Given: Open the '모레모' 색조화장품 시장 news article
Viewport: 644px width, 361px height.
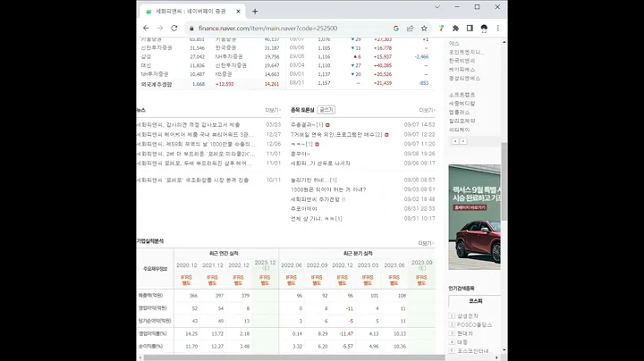Looking at the screenshot, I should pos(192,180).
